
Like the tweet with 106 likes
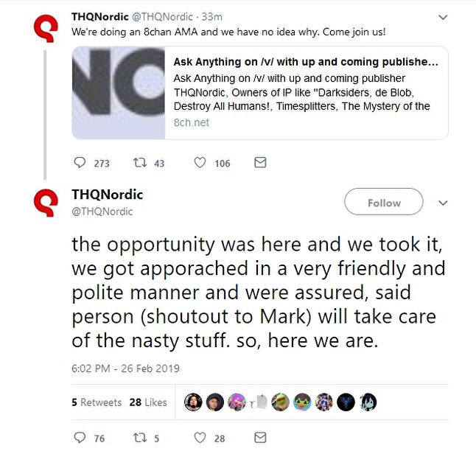pyautogui.click(x=200, y=163)
